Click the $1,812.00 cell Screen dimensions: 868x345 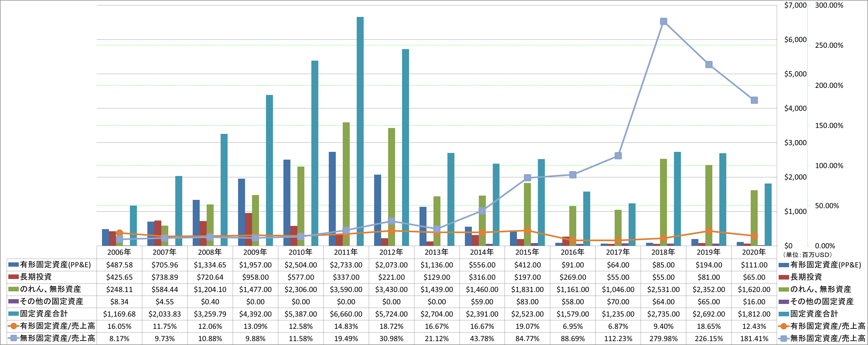(754, 314)
